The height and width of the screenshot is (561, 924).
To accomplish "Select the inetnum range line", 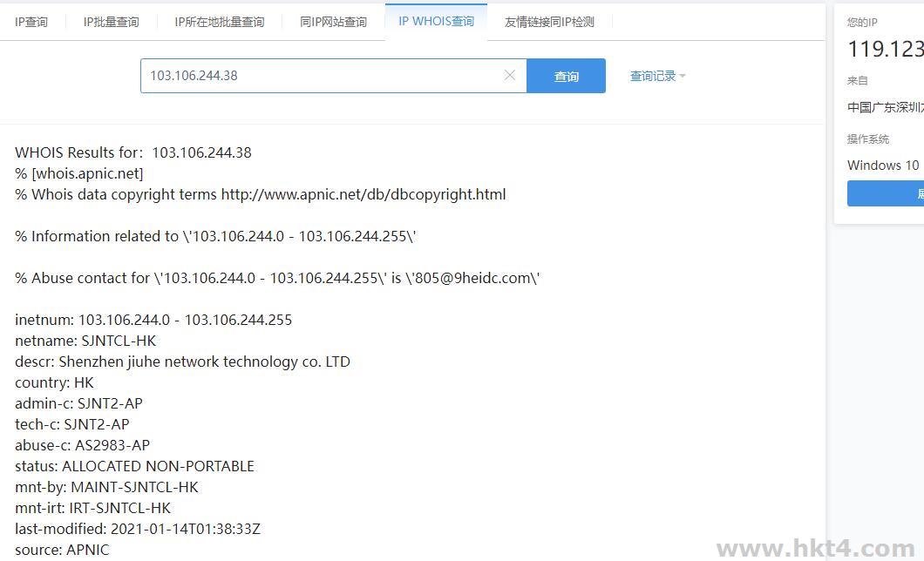I will pyautogui.click(x=153, y=320).
